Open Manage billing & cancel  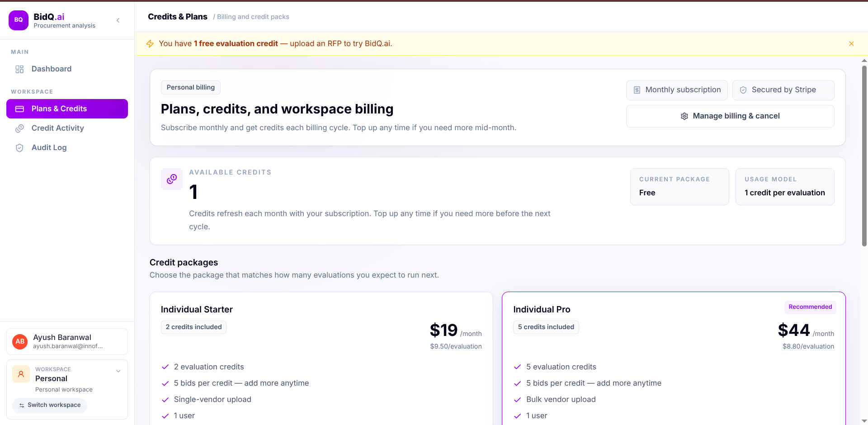pos(730,116)
